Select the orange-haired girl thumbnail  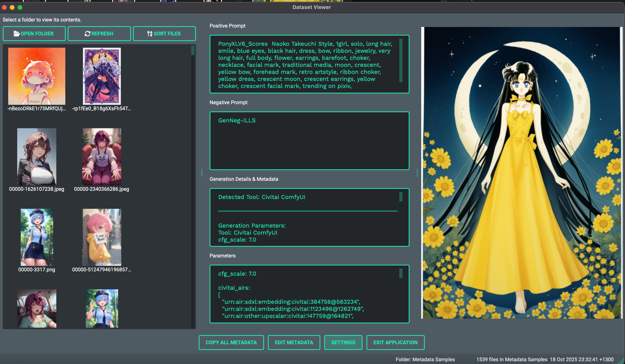[x=37, y=76]
